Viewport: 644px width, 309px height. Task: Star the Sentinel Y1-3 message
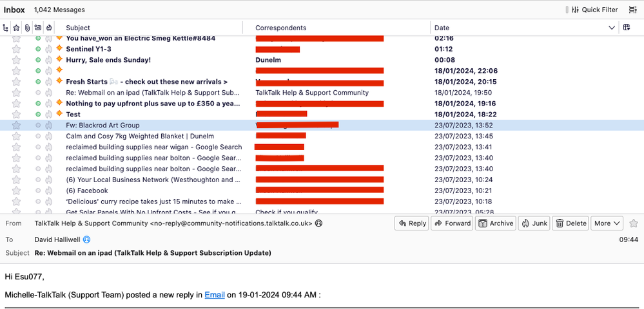pyautogui.click(x=16, y=49)
